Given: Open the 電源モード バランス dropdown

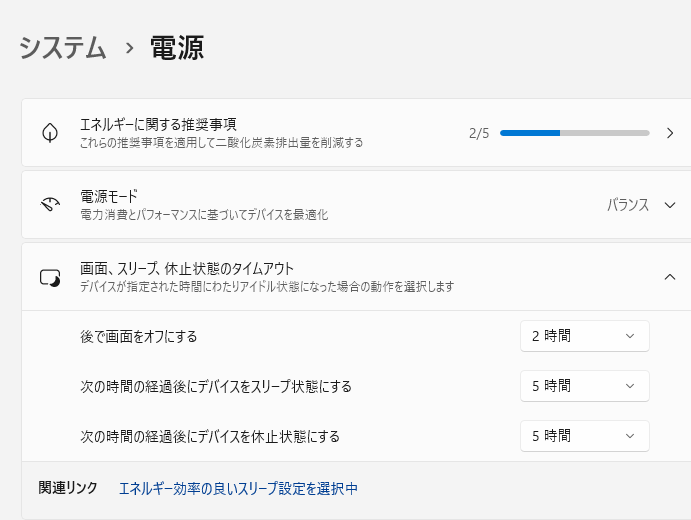Looking at the screenshot, I should click(x=642, y=205).
